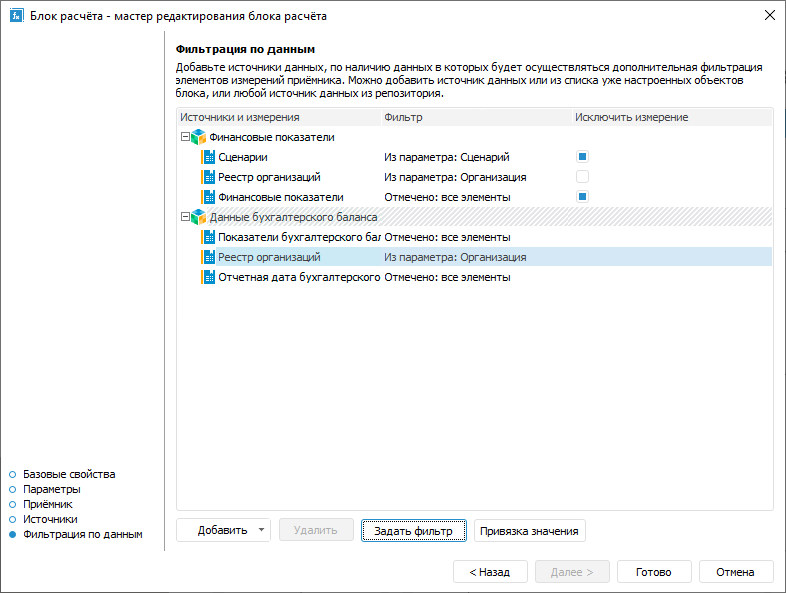
Task: Click the Финансовые показатели dimension row icon
Action: pyautogui.click(x=209, y=197)
